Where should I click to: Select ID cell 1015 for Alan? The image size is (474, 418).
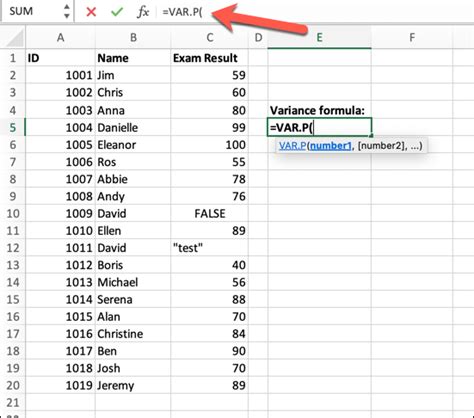point(60,317)
